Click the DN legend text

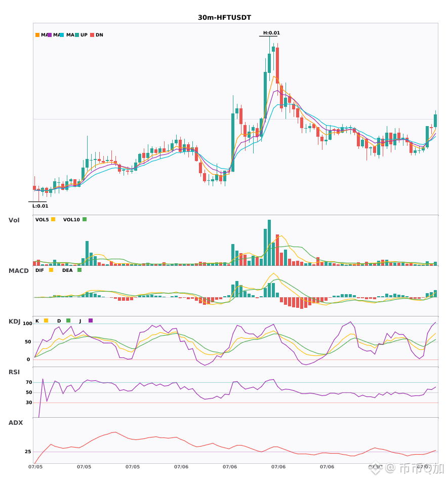(x=99, y=35)
